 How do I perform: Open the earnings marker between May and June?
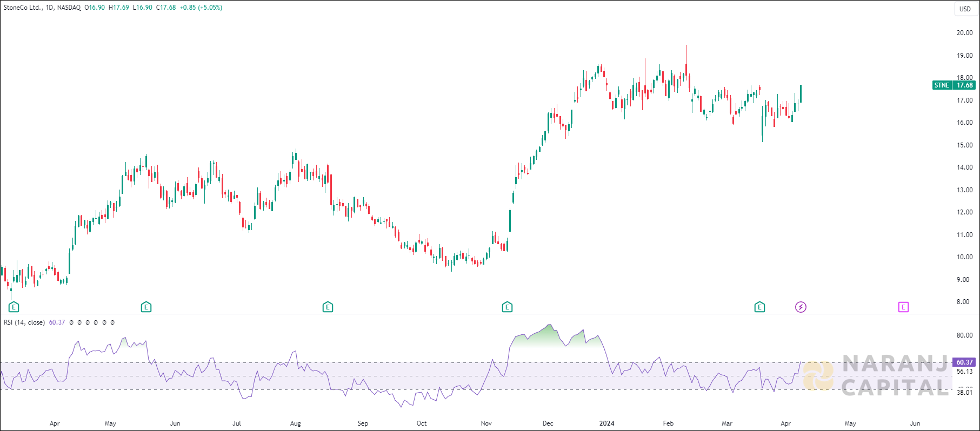click(146, 307)
